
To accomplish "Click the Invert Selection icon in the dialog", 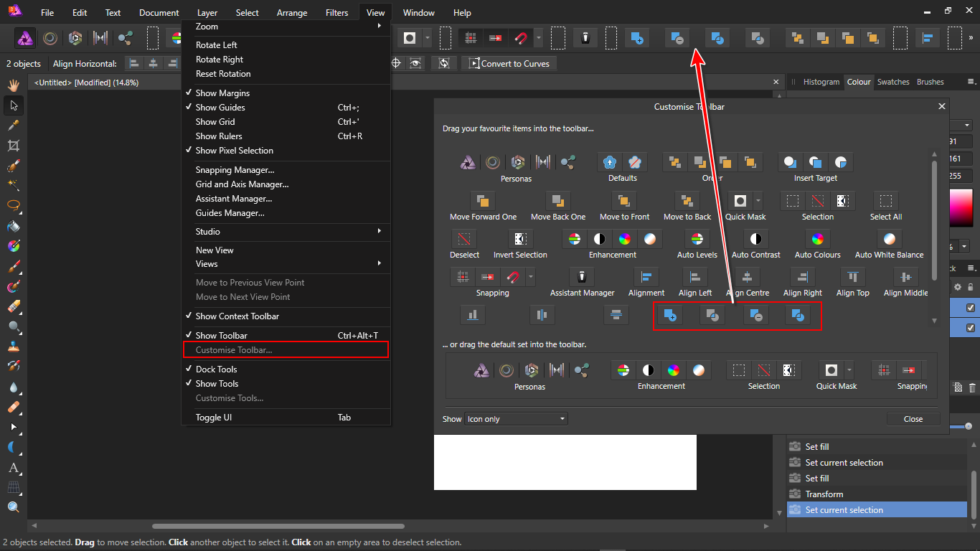I will click(520, 239).
